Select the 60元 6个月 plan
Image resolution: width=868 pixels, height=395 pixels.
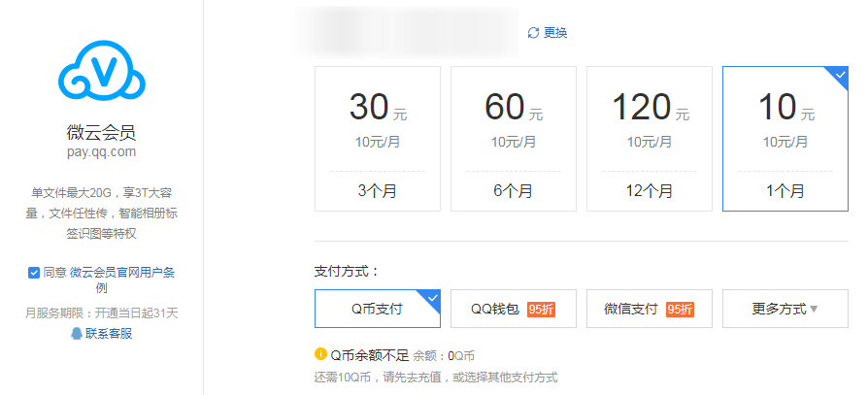point(514,138)
